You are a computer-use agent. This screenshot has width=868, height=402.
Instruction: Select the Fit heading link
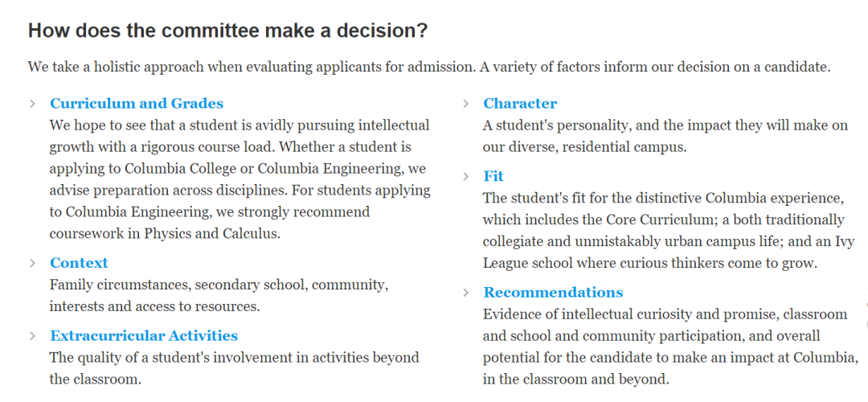click(x=493, y=176)
